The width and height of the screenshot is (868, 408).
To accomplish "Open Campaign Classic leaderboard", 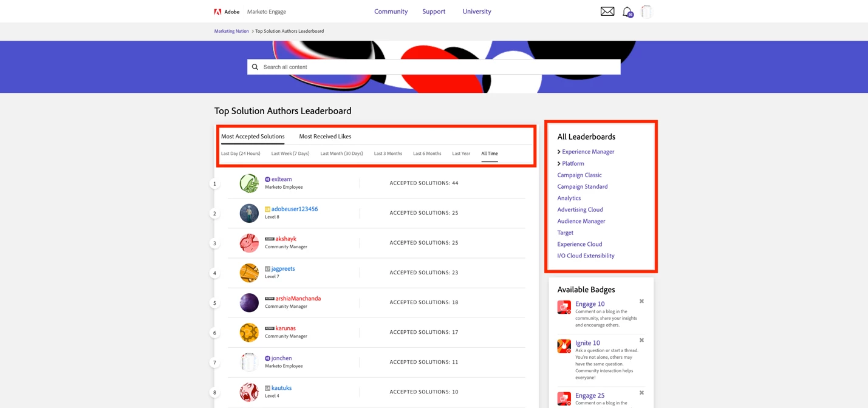I will pos(579,175).
